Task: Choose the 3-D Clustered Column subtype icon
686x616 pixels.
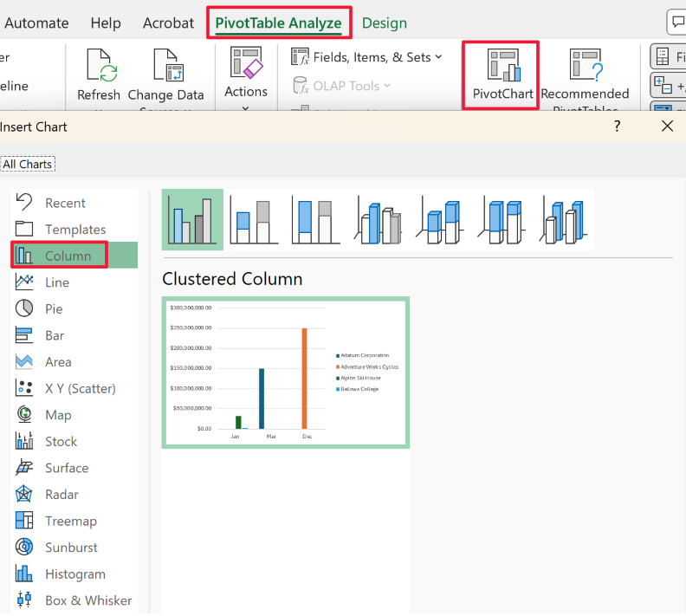Action: tap(378, 219)
